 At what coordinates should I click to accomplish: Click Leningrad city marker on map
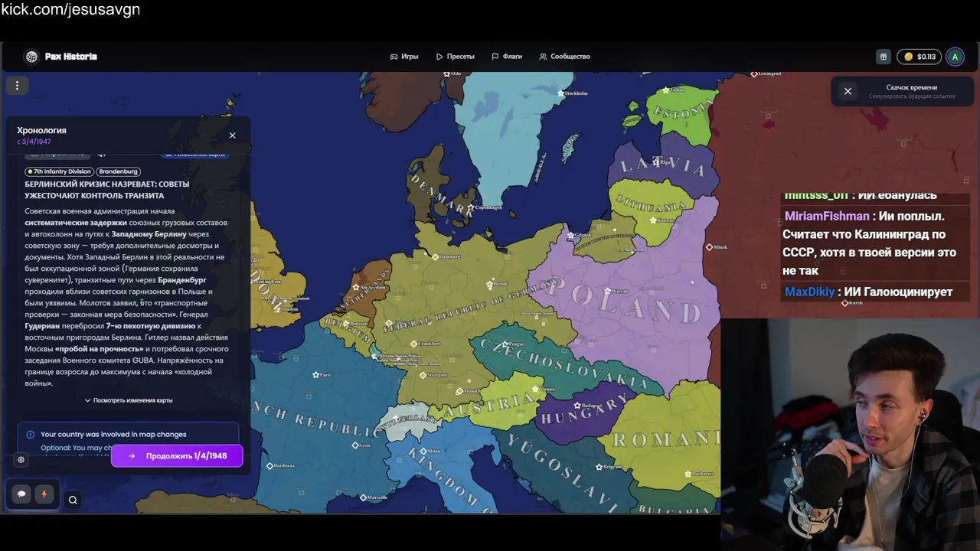click(754, 73)
